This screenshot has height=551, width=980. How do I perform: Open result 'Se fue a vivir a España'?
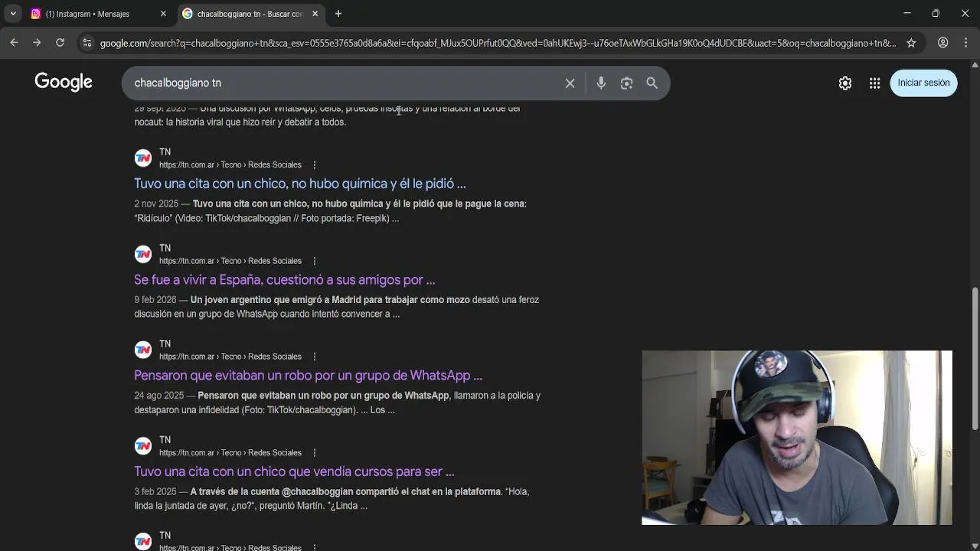pyautogui.click(x=285, y=280)
